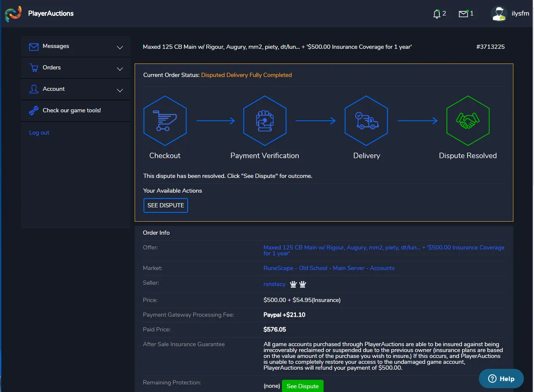Expand the Account menu chevron
534x392 pixels.
[x=120, y=90]
